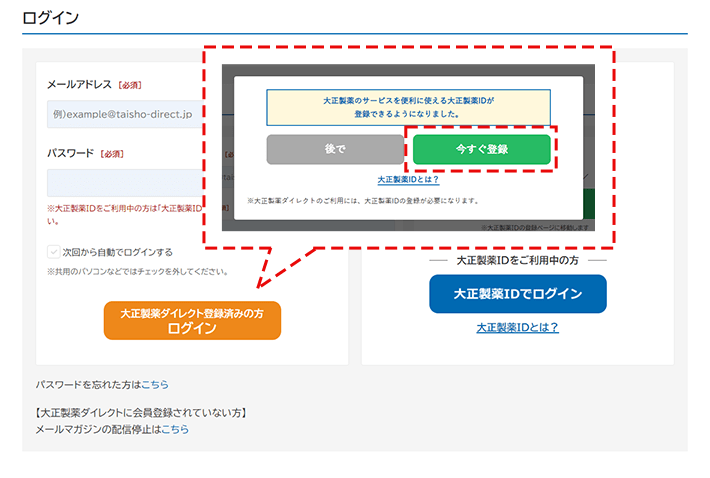Click the green 今すぐ登録 button
The image size is (710, 478).
[x=482, y=149]
